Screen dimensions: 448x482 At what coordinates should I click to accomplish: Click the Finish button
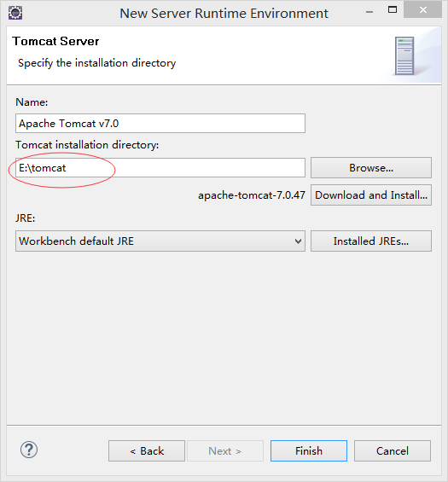click(x=309, y=451)
